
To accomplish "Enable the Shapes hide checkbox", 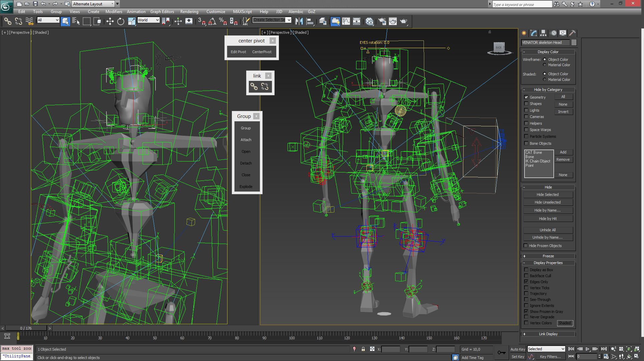I will pyautogui.click(x=526, y=104).
